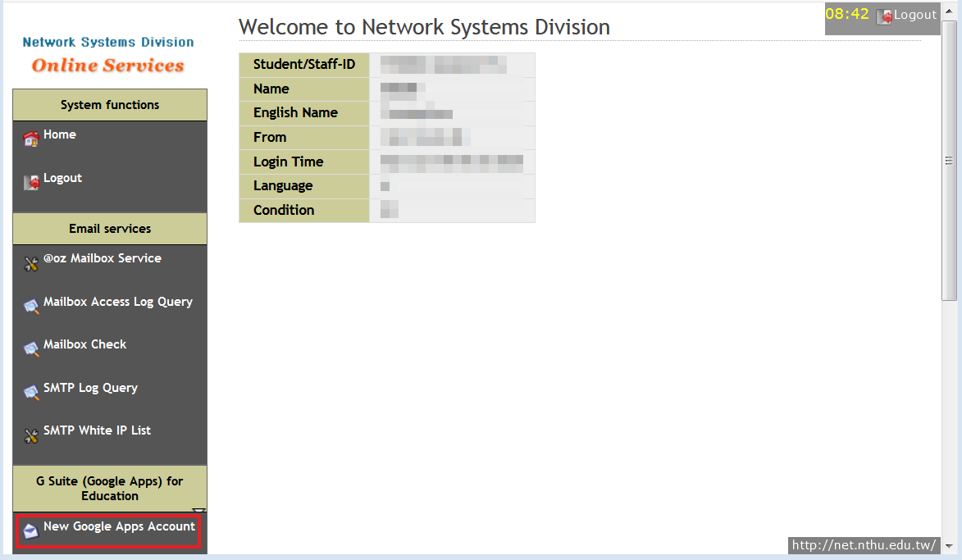Image resolution: width=962 pixels, height=560 pixels.
Task: Open the Home link in sidebar
Action: [60, 134]
